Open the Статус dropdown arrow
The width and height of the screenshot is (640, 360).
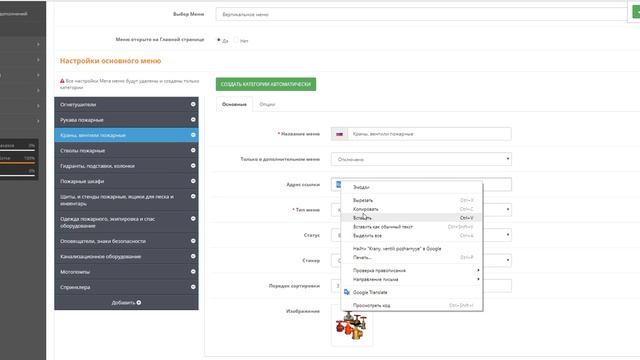(x=508, y=235)
